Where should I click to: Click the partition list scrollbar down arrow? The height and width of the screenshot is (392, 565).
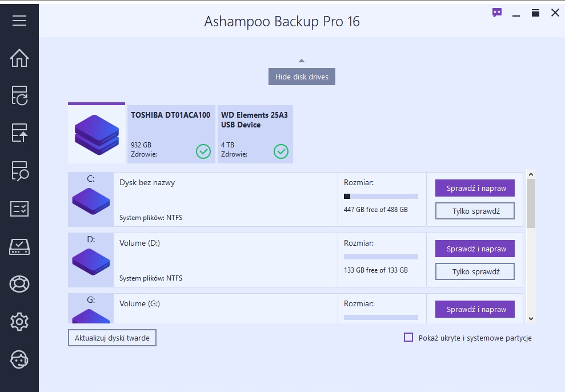click(x=531, y=318)
